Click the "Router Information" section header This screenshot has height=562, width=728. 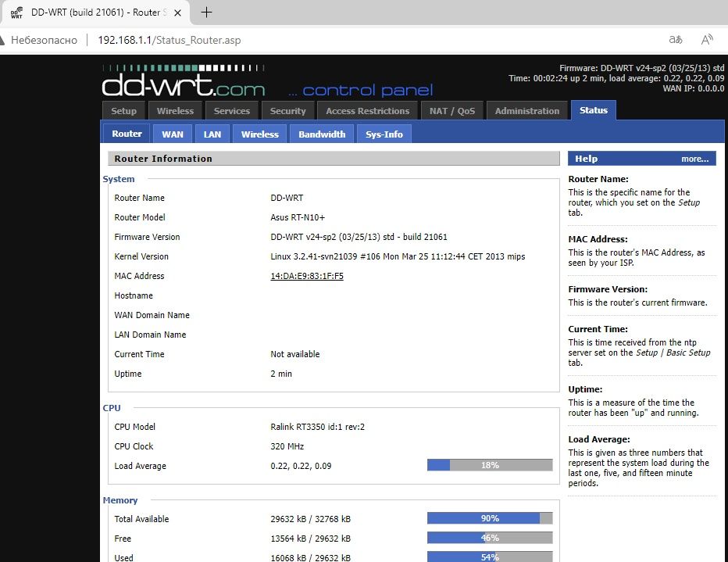(x=334, y=159)
